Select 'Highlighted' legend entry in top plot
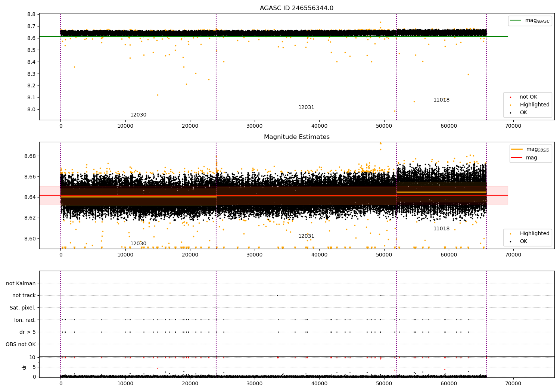560x392 pixels. (x=535, y=105)
